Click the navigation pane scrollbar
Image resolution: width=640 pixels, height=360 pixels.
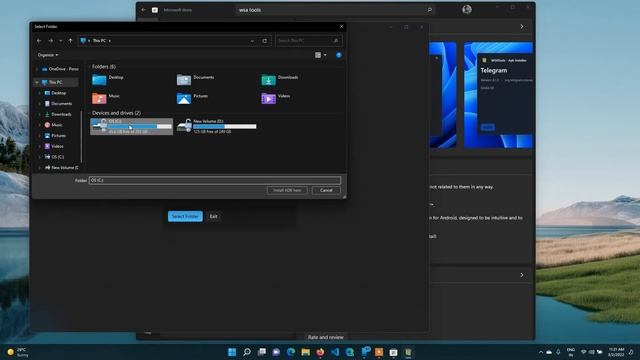pyautogui.click(x=82, y=137)
